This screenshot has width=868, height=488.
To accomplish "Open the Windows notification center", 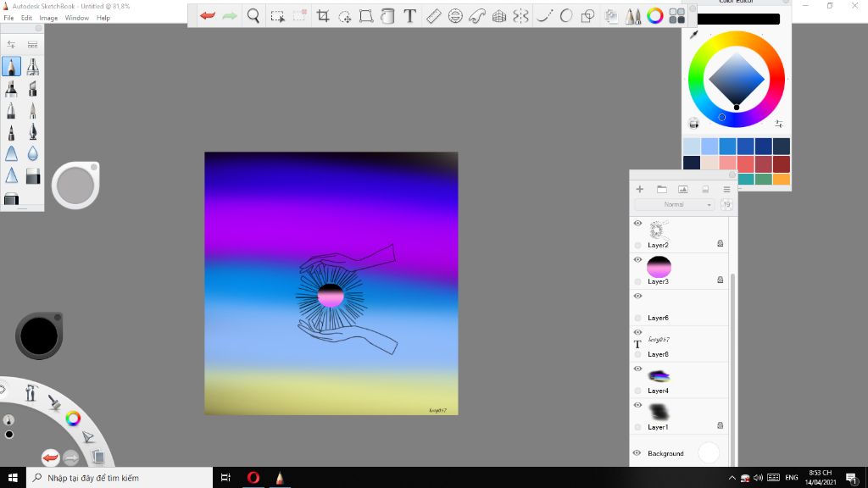I will [x=853, y=478].
